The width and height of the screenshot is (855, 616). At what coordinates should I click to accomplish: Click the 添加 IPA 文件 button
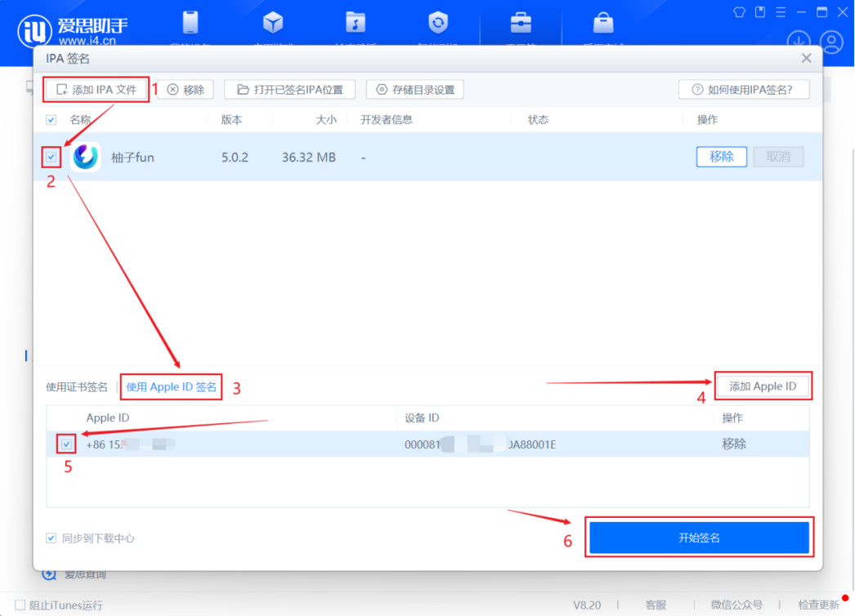coord(96,89)
